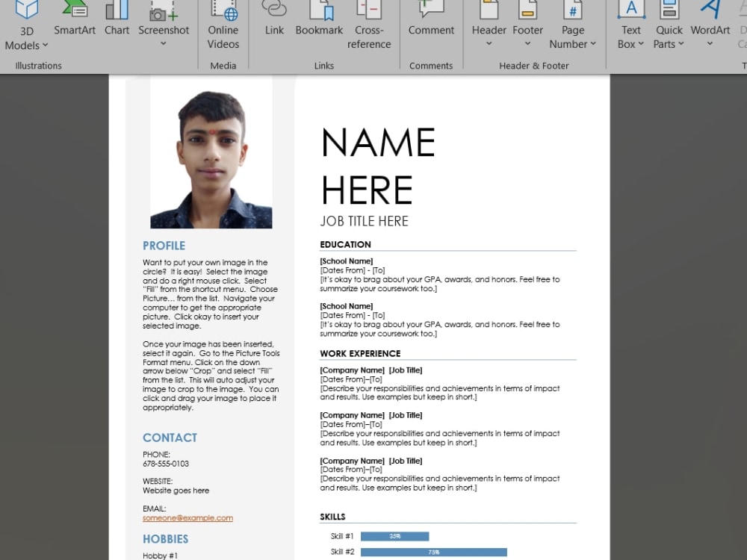Click the NAME heading text

point(378,142)
